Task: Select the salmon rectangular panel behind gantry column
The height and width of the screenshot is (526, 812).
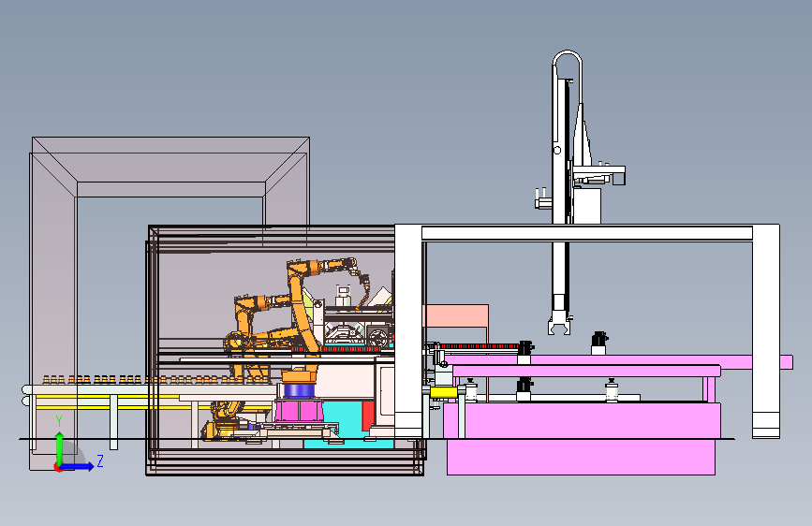Action: (456, 315)
